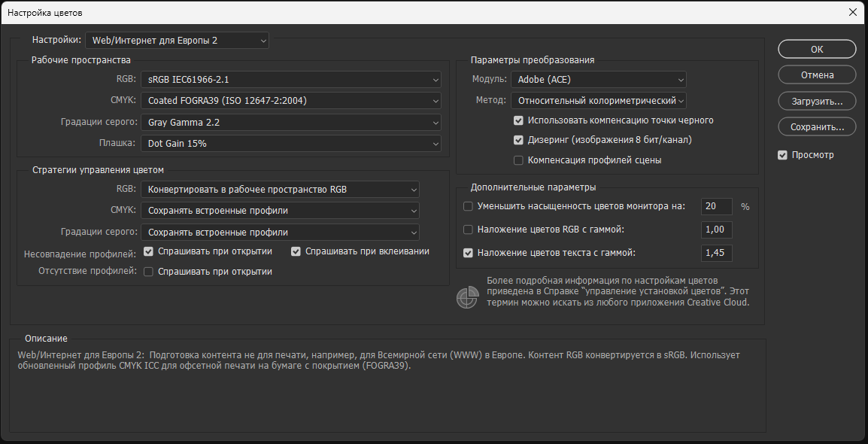Image resolution: width=868 pixels, height=444 pixels.
Task: Open Плашка Dot Gain 15% dropdown
Action: (x=290, y=144)
